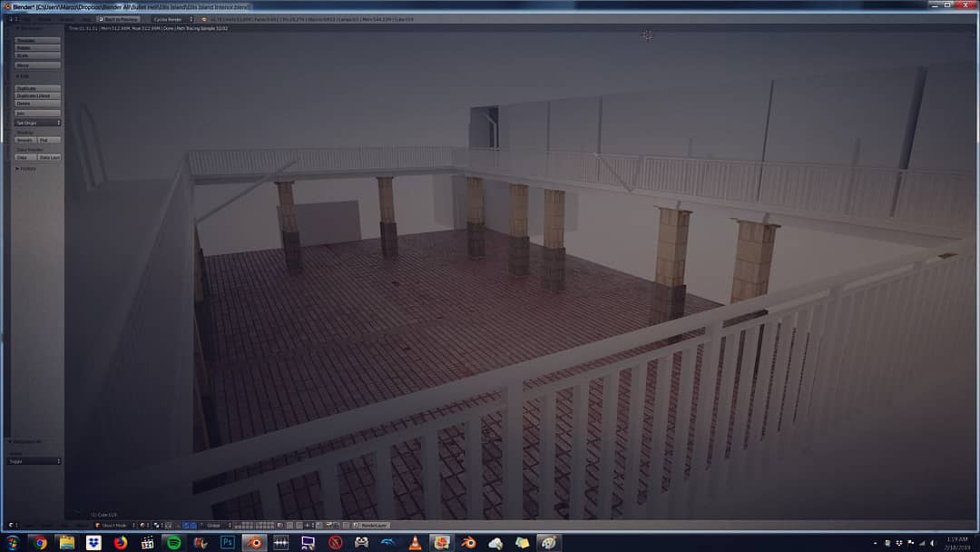Image resolution: width=980 pixels, height=552 pixels.
Task: Open the Global transform orientation dropdown
Action: click(219, 526)
